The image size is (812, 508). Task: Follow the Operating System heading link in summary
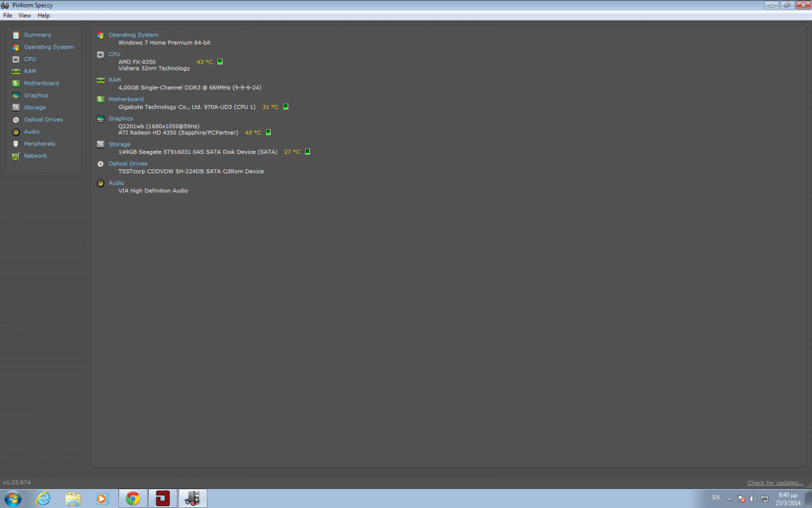click(x=133, y=35)
